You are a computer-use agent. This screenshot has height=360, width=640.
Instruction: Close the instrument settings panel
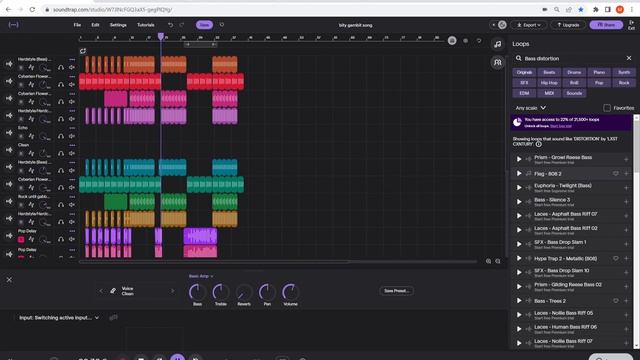(9, 280)
